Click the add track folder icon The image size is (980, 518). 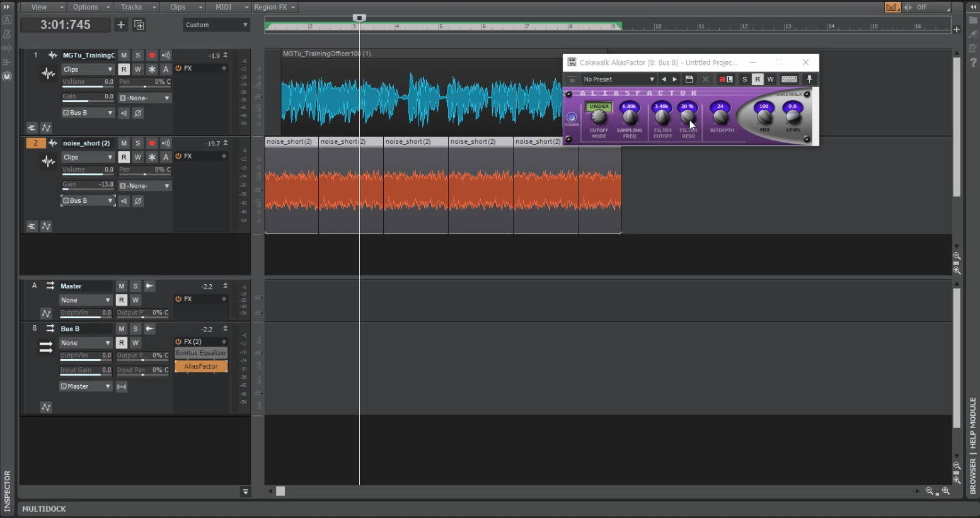tap(139, 25)
